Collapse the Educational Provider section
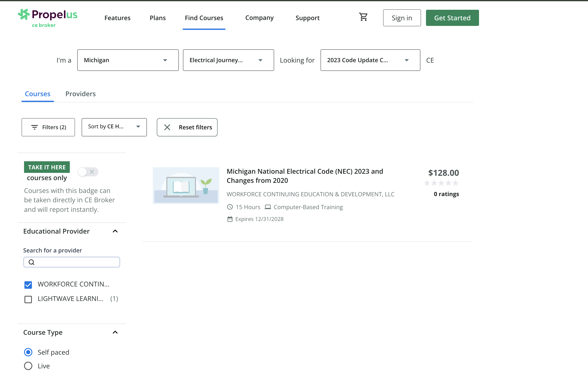Image resolution: width=588 pixels, height=376 pixels. tap(115, 231)
